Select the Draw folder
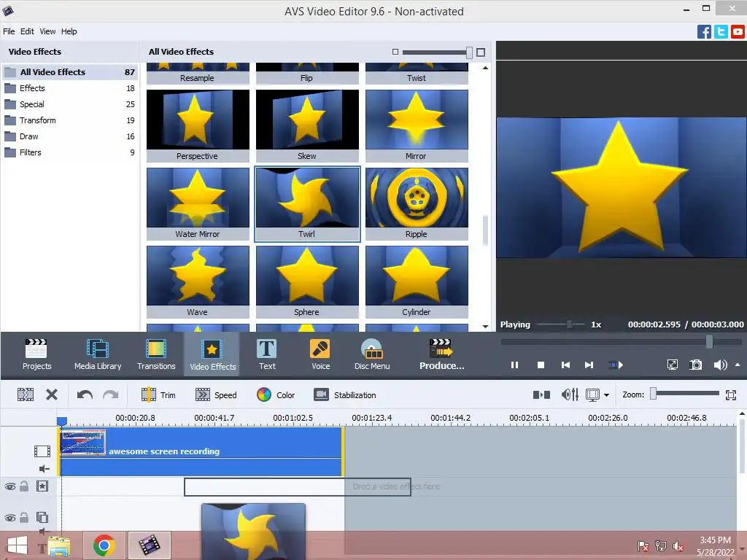The height and width of the screenshot is (560, 747). (70, 136)
